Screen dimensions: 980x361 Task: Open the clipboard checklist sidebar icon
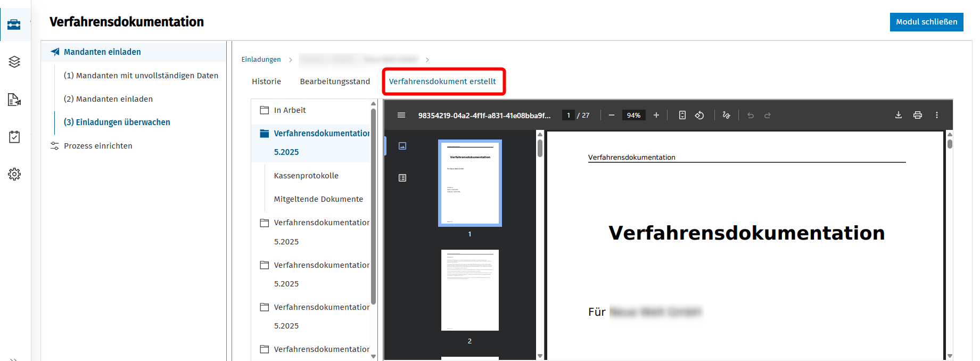(x=14, y=137)
